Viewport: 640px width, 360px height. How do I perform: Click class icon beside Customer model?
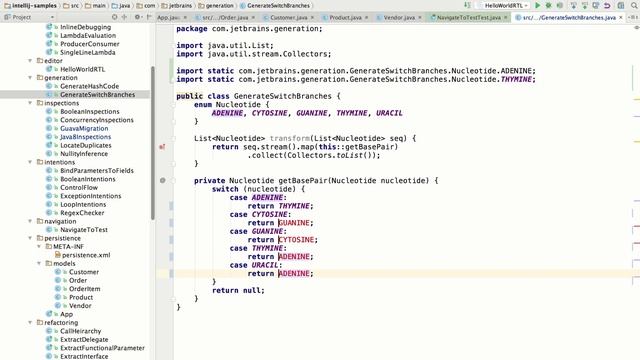[58, 272]
